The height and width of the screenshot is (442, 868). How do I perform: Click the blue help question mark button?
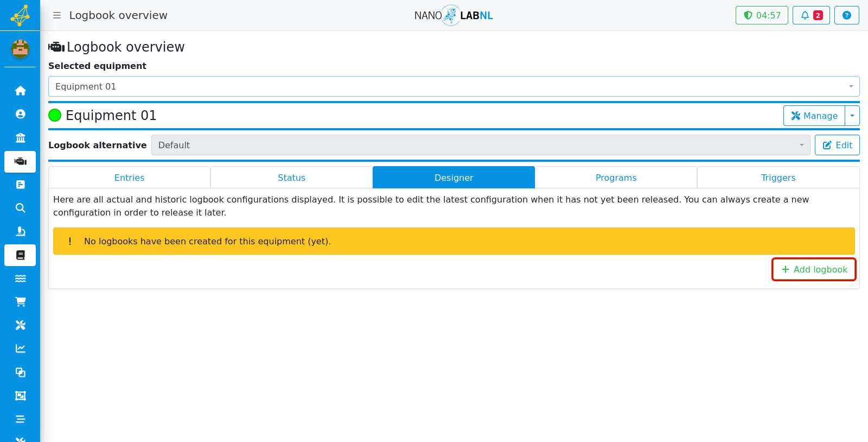coord(846,15)
